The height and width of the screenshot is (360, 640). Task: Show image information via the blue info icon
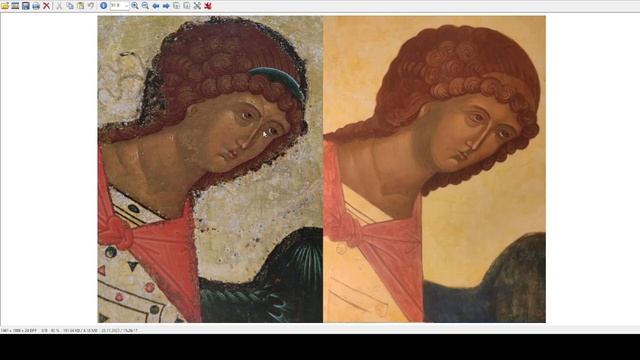click(104, 6)
